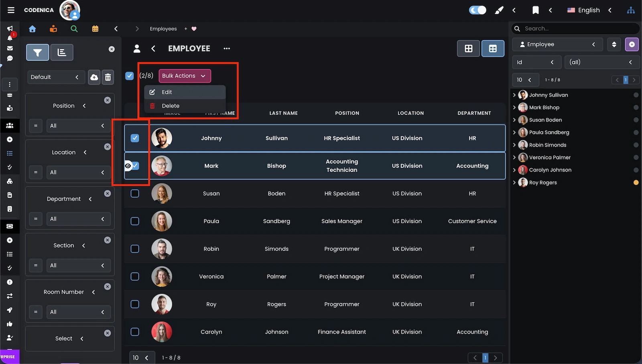The image size is (642, 364).
Task: Open the org chart icon at top right
Action: pos(631,10)
